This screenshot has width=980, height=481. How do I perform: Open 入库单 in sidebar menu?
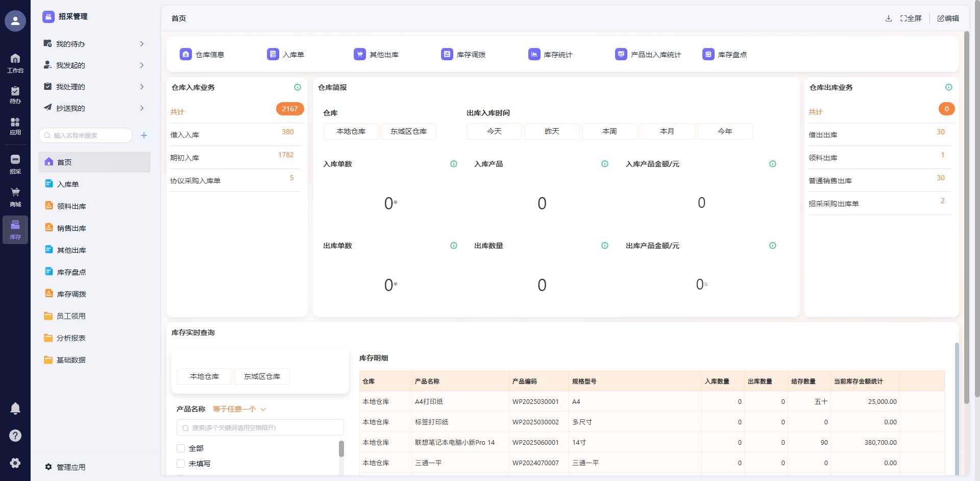[x=94, y=184]
